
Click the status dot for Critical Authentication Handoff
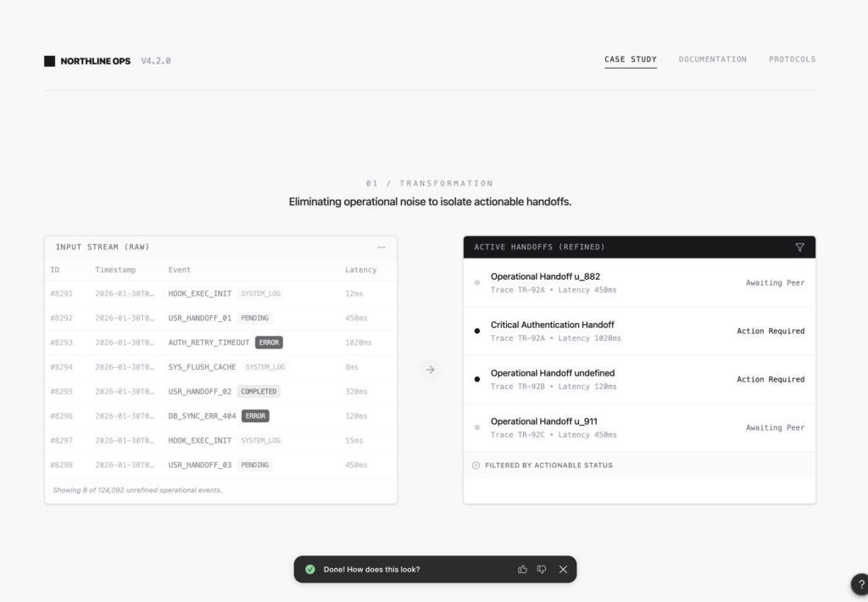477,332
